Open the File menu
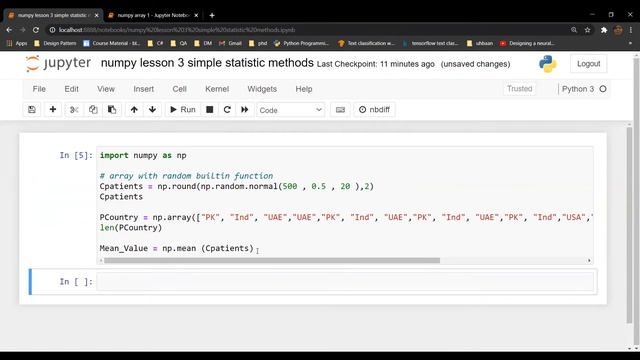 pyautogui.click(x=39, y=89)
